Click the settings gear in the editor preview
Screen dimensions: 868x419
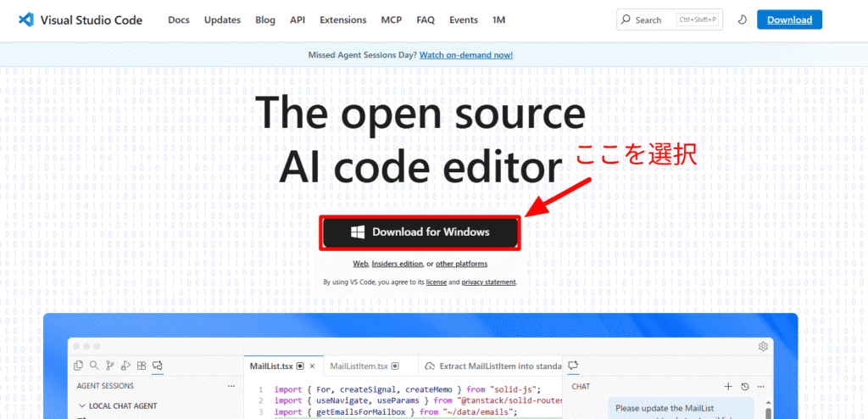point(763,346)
